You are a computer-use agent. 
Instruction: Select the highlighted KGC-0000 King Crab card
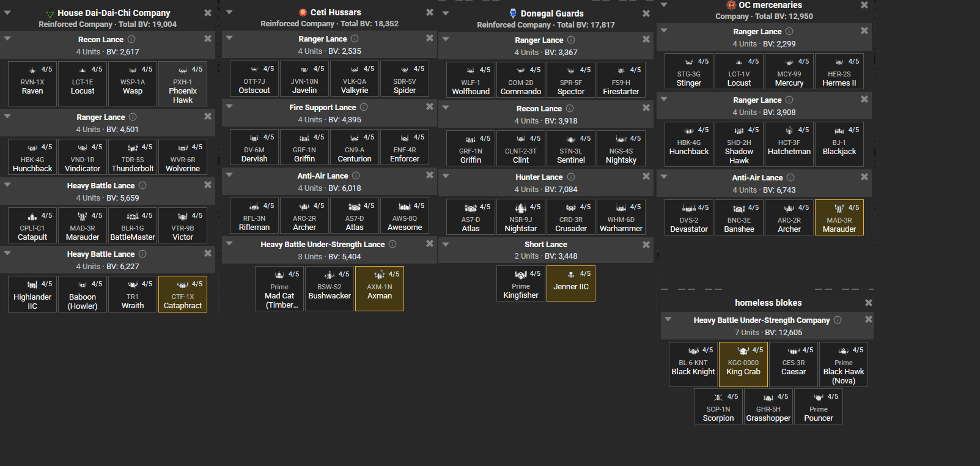point(743,364)
